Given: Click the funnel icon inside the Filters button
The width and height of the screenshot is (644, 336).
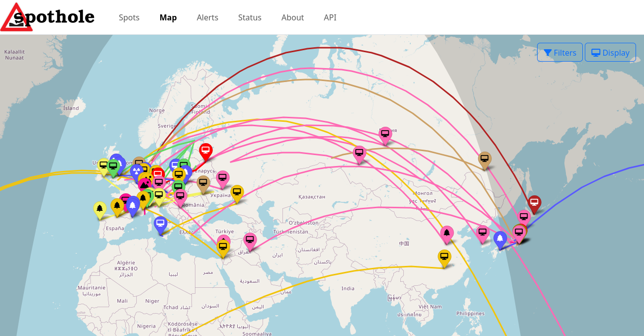Looking at the screenshot, I should coord(548,52).
